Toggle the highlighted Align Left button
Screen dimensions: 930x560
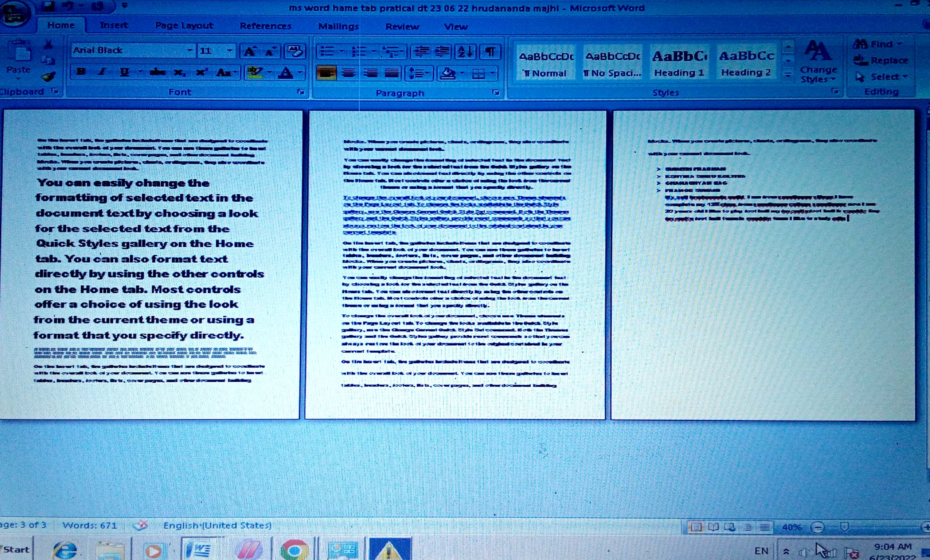(326, 73)
